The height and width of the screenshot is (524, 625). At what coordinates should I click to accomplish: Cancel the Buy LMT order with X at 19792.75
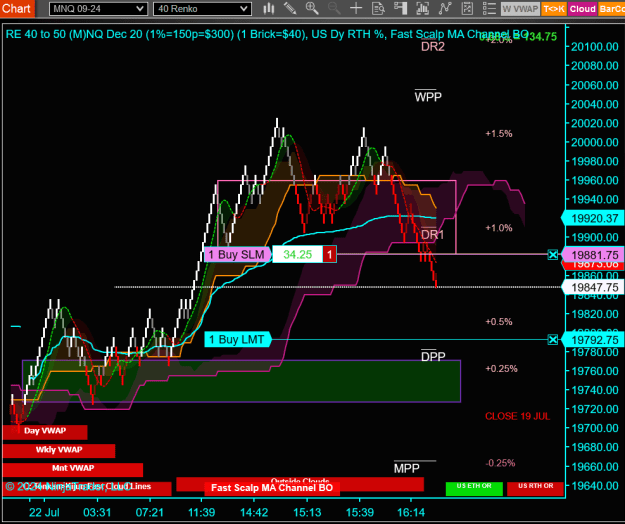(x=552, y=340)
